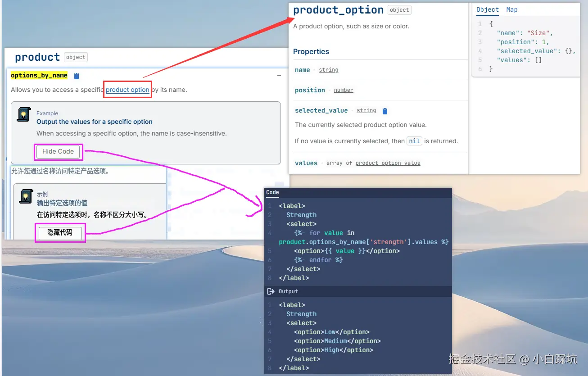Click the Hide Code button
The height and width of the screenshot is (376, 588).
(x=58, y=152)
